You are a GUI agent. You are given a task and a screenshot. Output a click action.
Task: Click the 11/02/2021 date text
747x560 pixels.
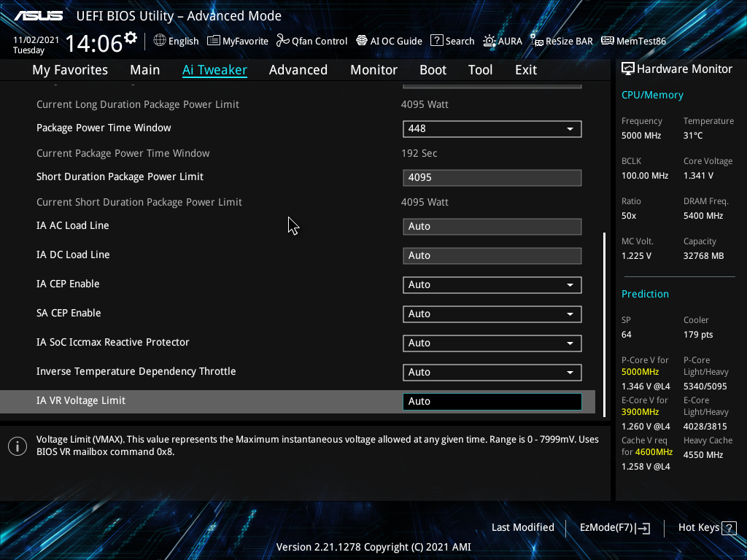(x=36, y=40)
